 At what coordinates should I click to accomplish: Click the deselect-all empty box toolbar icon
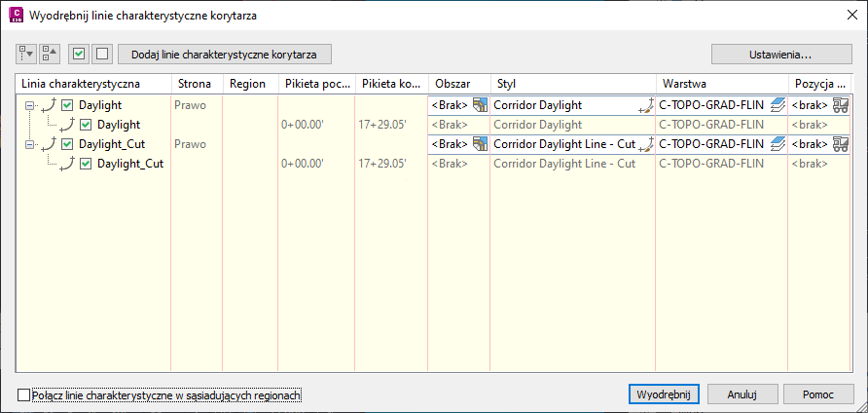click(100, 54)
